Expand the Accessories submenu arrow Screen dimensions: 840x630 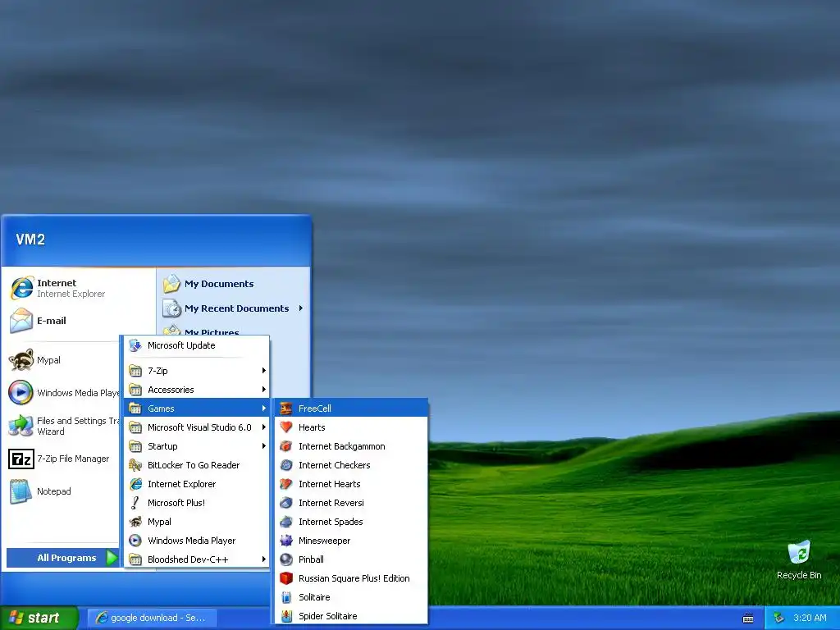tap(263, 390)
